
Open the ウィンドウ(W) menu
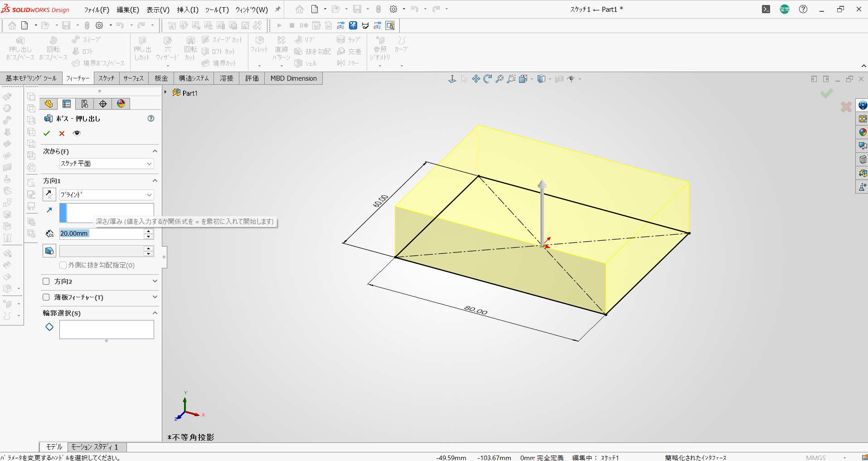(252, 10)
